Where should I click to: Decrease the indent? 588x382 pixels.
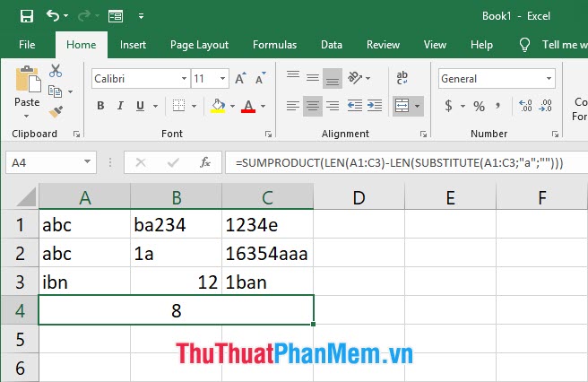[354, 106]
